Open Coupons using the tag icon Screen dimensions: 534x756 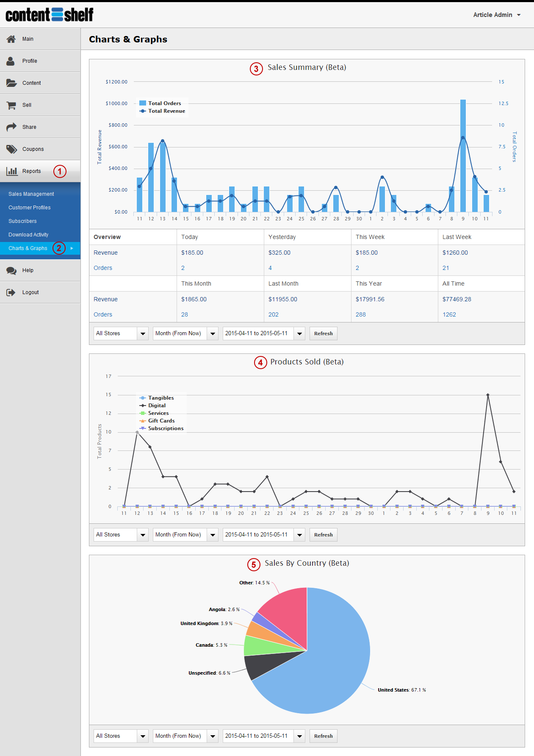pos(11,149)
